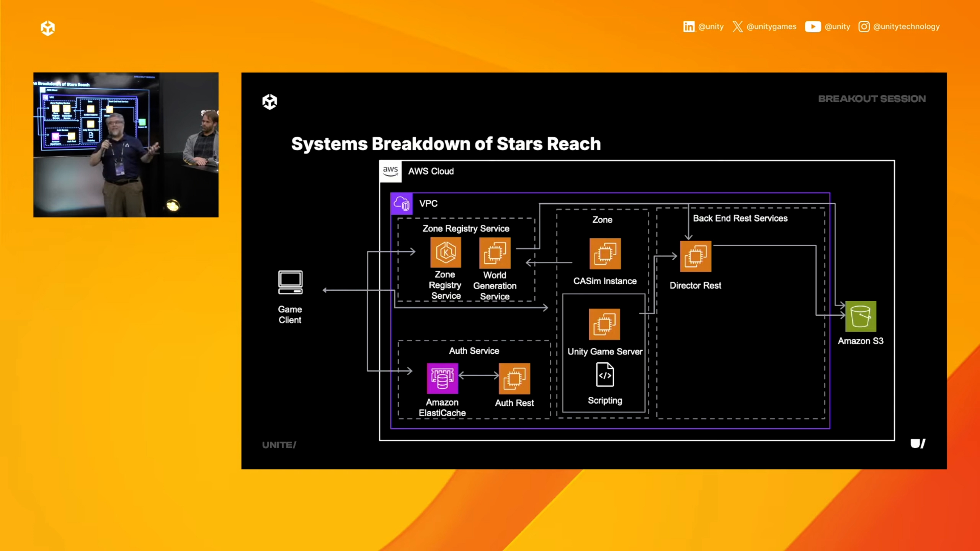Click the Unity Game Server icon
980x551 pixels.
coord(604,324)
